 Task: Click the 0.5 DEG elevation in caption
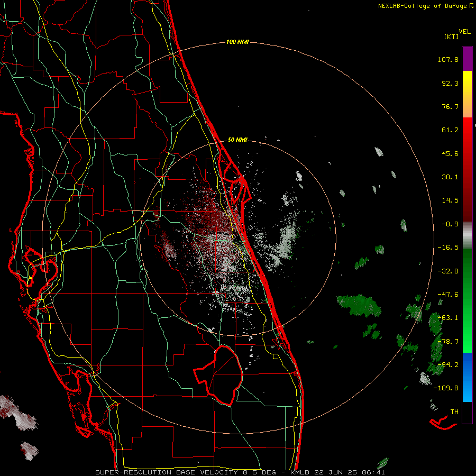[259, 472]
